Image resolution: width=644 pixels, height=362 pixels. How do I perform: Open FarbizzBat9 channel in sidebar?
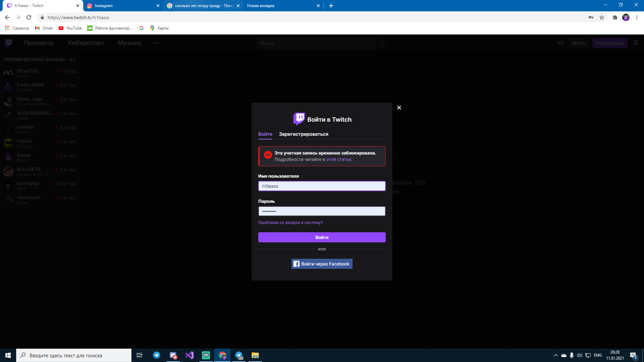(x=40, y=87)
